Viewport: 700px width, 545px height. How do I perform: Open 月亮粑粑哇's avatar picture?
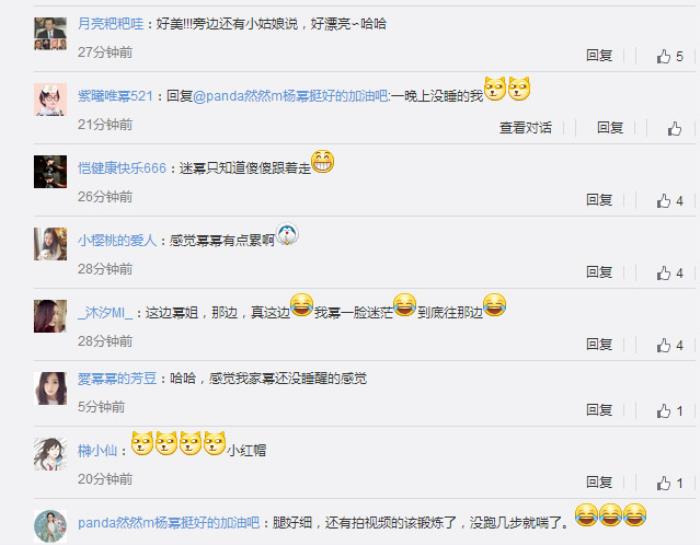50,33
